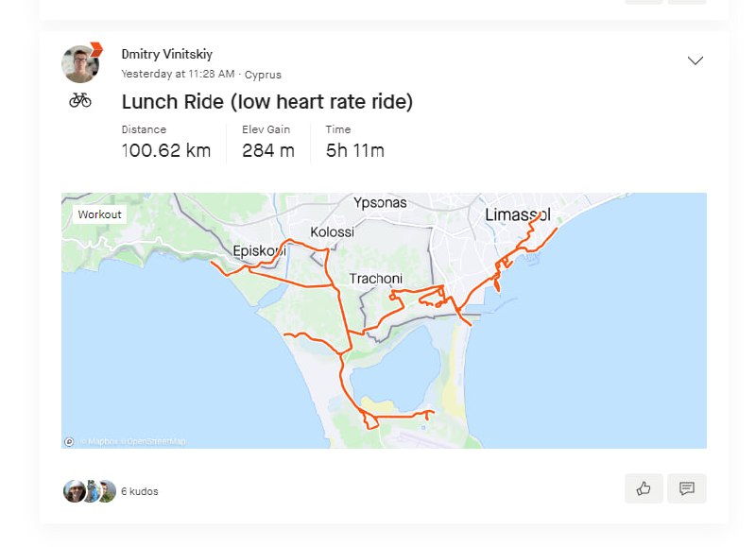Expand the activity options chevron menu
756x547 pixels.
coord(696,60)
